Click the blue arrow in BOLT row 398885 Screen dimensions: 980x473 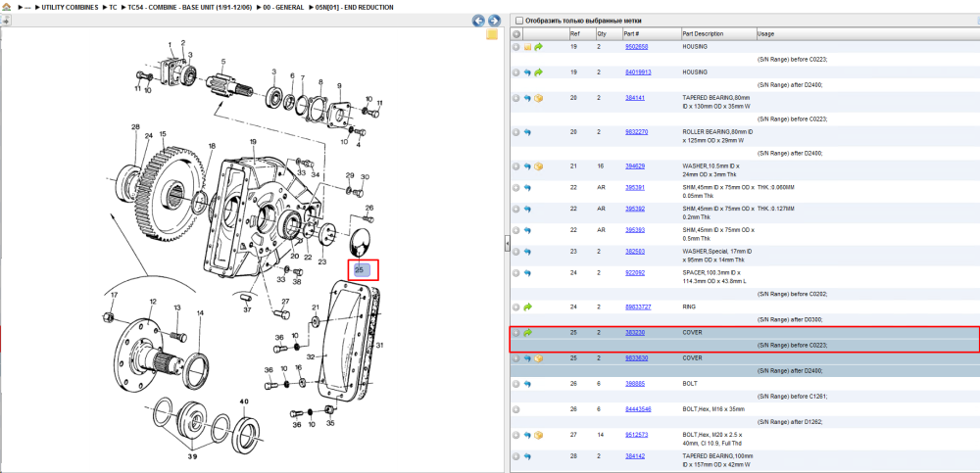point(528,384)
